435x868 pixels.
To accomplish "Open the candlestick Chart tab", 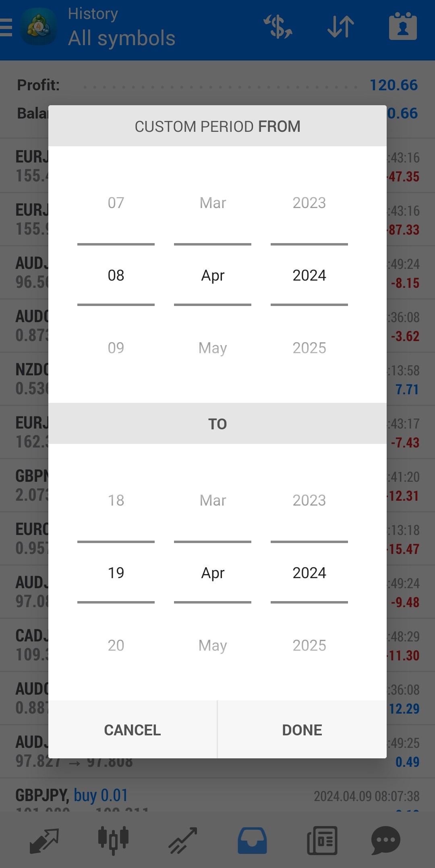I will tap(113, 841).
